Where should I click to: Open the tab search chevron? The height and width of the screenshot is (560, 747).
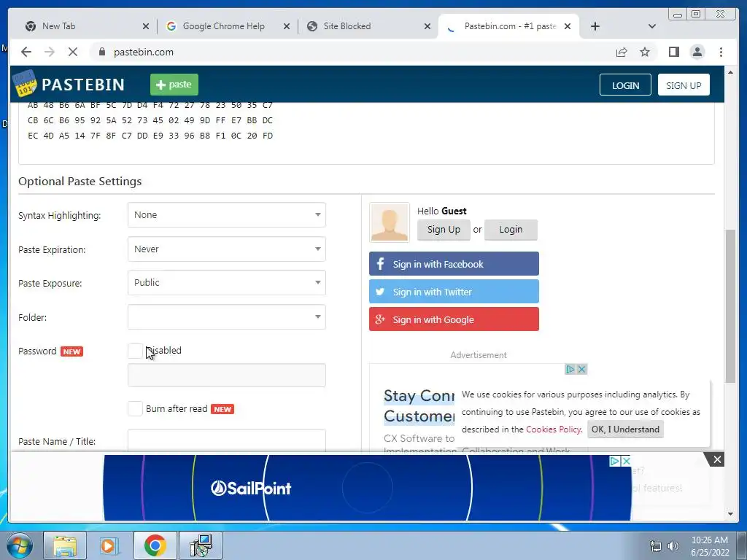[652, 26]
